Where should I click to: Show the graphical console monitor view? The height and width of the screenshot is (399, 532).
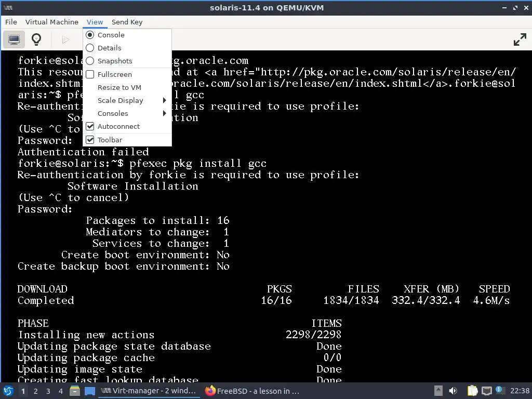pyautogui.click(x=14, y=39)
